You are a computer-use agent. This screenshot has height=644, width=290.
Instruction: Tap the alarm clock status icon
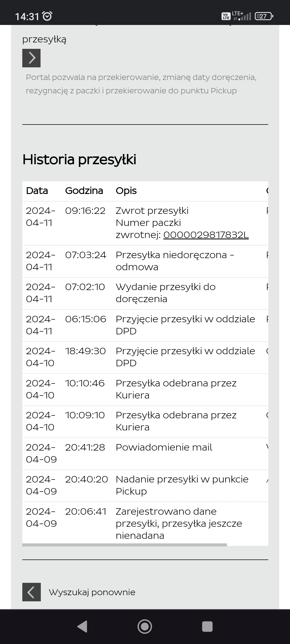48,16
